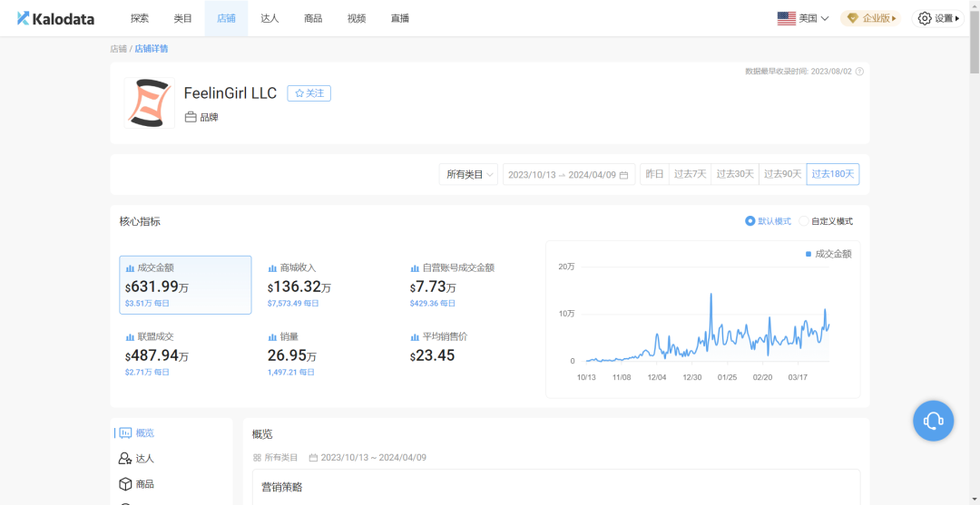Click the 商品 products box icon in sidebar
980x505 pixels.
pos(125,484)
